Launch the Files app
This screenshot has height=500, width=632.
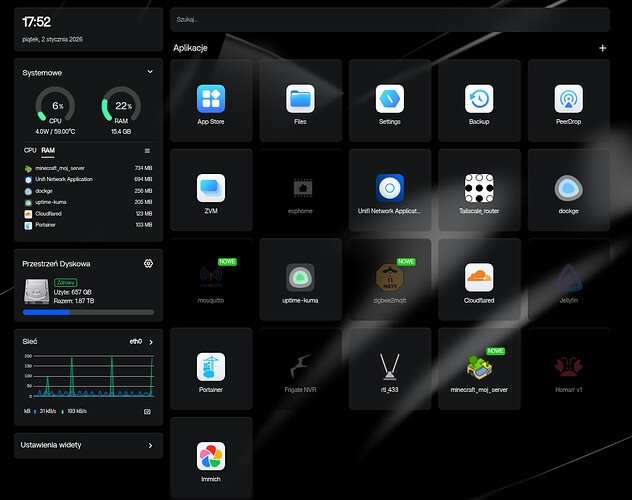click(300, 99)
